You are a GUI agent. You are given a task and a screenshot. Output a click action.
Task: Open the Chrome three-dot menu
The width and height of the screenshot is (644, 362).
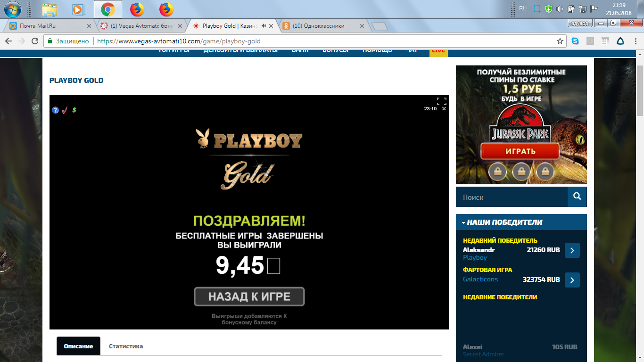(x=636, y=41)
